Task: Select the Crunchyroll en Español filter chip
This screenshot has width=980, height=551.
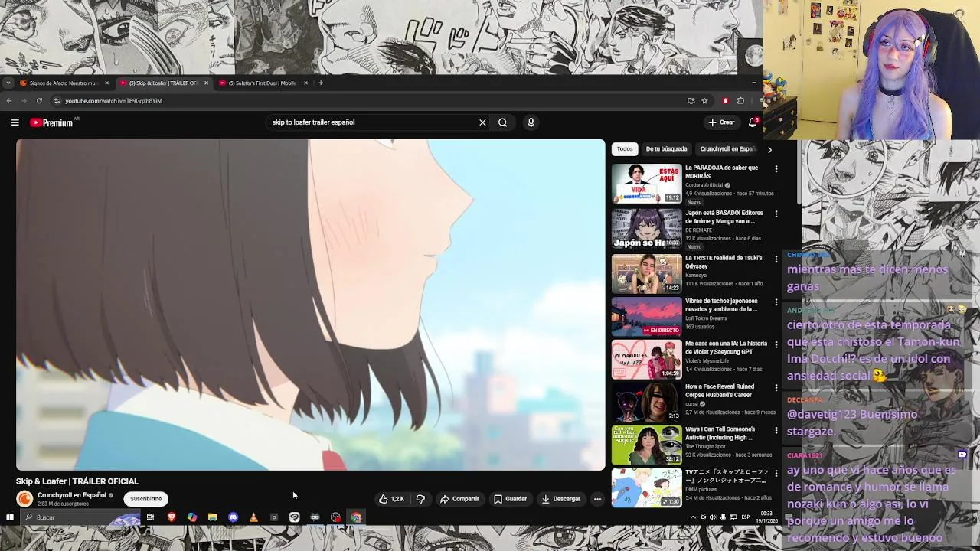Action: [727, 149]
